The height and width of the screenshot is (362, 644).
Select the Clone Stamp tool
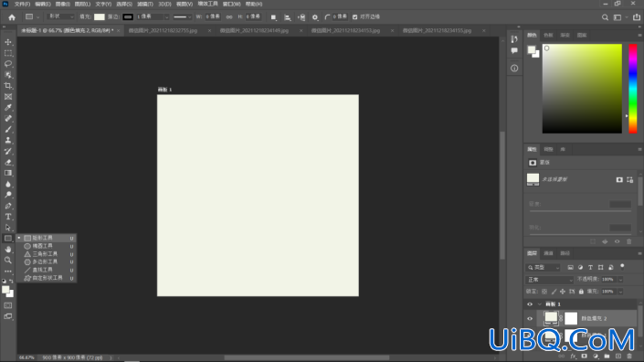tap(8, 140)
